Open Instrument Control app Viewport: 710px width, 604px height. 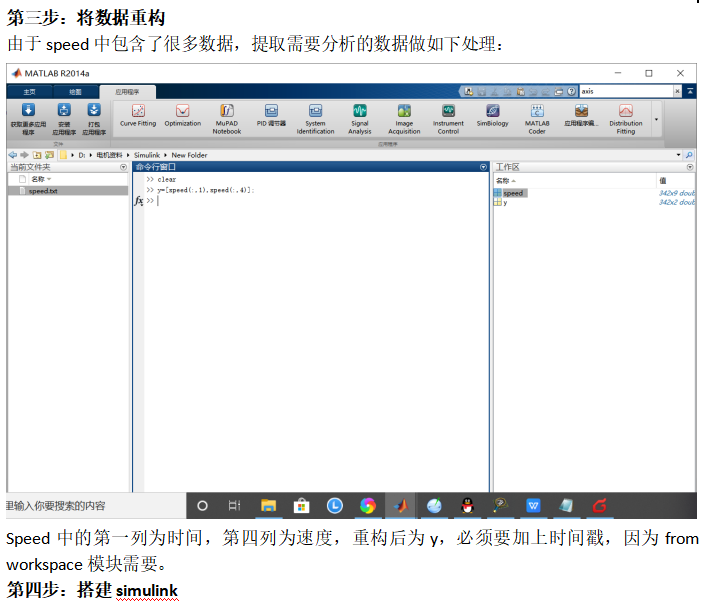[x=448, y=119]
